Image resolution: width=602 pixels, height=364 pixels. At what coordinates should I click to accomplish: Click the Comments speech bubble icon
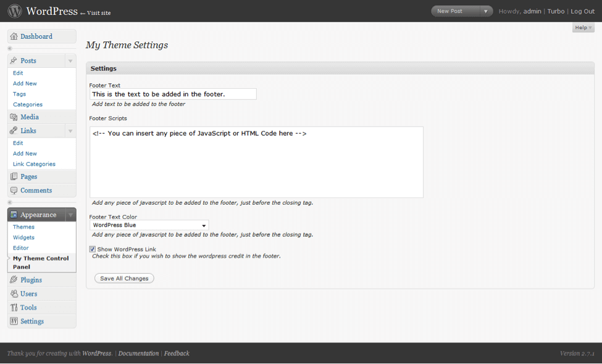coord(14,190)
